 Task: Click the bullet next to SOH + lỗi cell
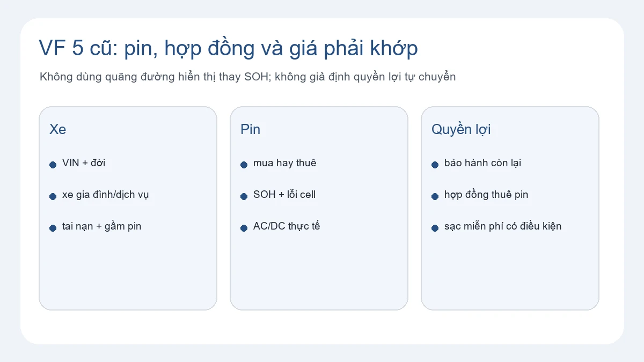[x=244, y=196]
